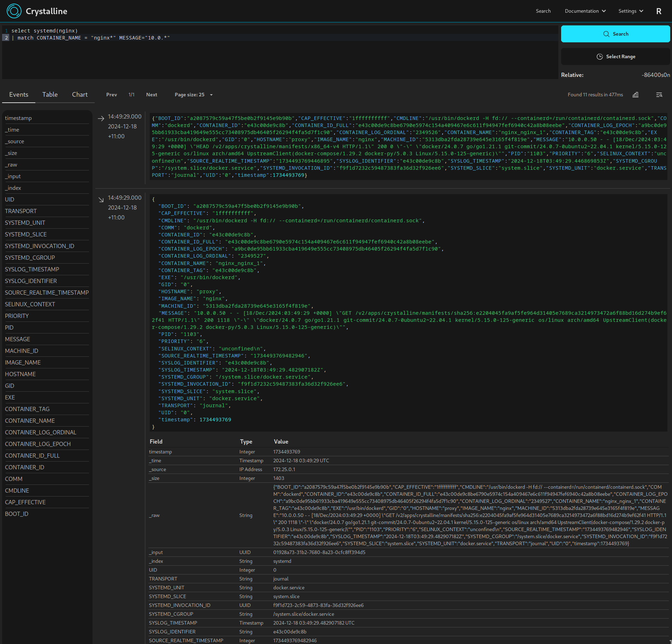Open the histogram chart icon
Image resolution: width=672 pixels, height=644 pixels.
tap(635, 95)
